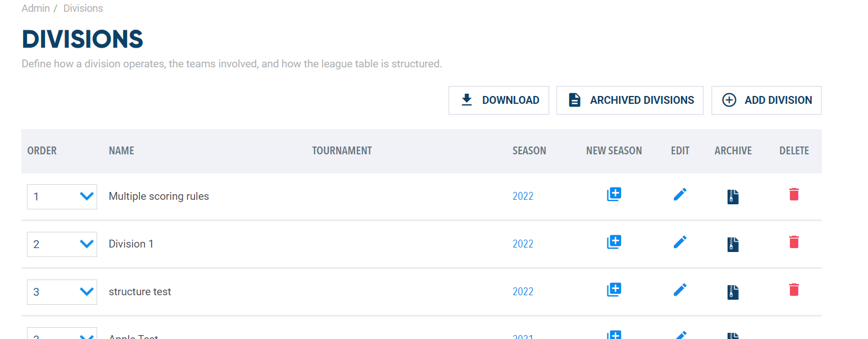Archive the structure test division

click(x=733, y=292)
